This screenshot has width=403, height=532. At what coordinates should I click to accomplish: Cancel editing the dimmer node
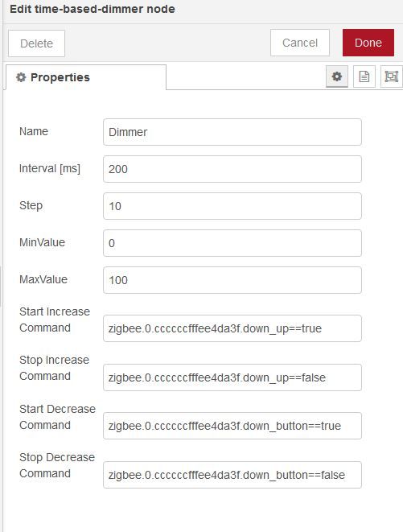(x=300, y=43)
